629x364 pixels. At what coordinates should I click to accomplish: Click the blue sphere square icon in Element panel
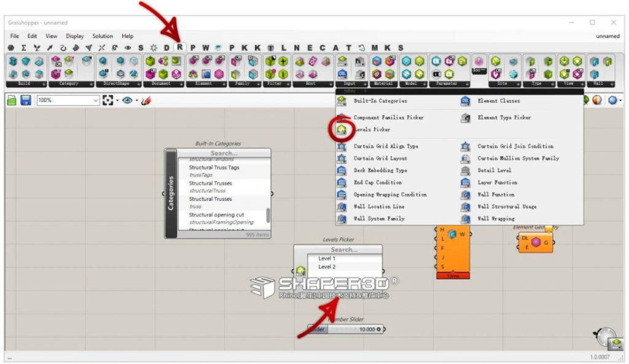[206, 74]
